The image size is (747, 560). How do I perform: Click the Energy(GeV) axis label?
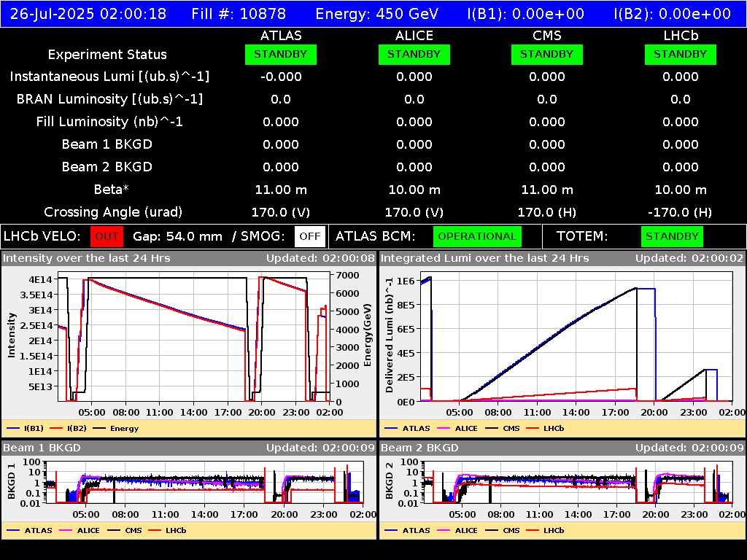point(368,335)
